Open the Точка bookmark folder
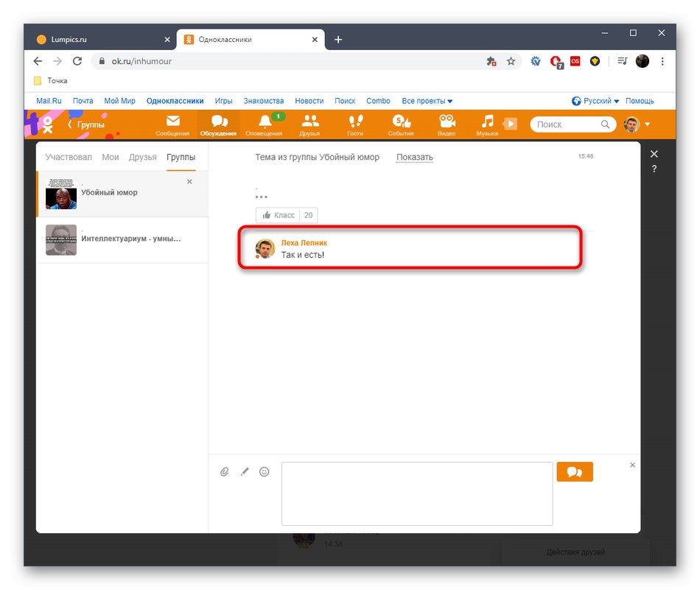 [x=51, y=81]
